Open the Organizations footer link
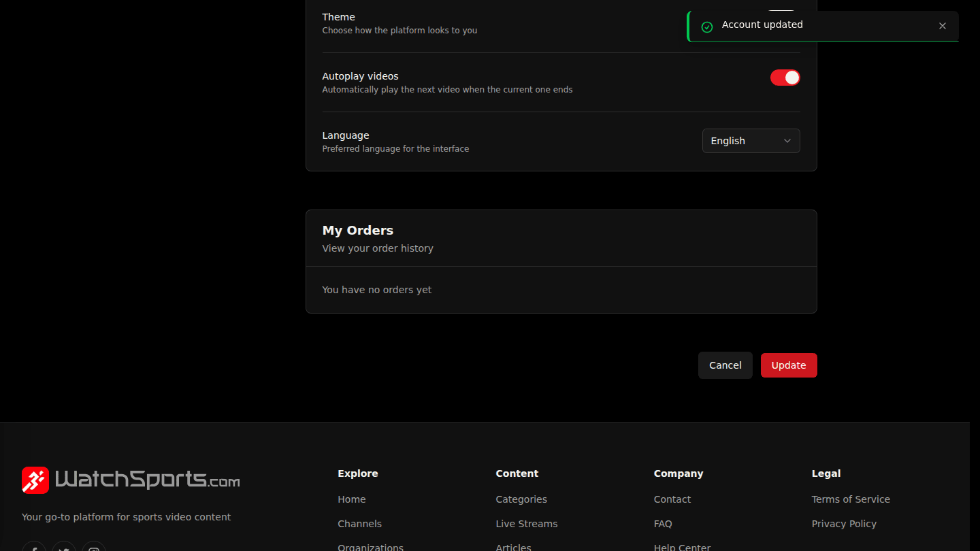 point(370,548)
